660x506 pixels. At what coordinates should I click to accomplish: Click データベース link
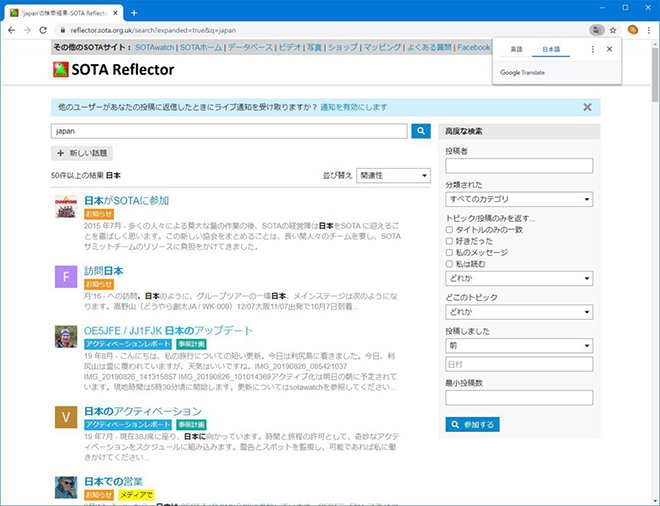pos(250,48)
